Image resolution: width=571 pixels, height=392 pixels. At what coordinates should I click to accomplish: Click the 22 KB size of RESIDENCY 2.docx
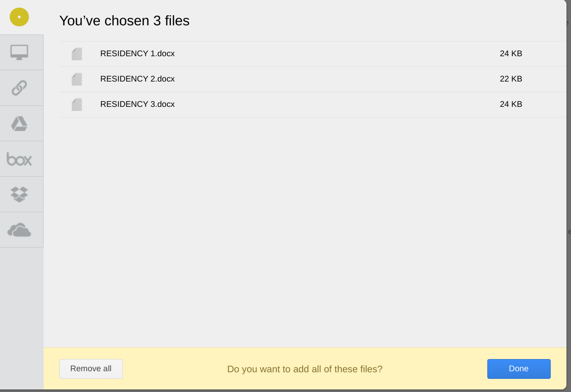[x=511, y=79]
